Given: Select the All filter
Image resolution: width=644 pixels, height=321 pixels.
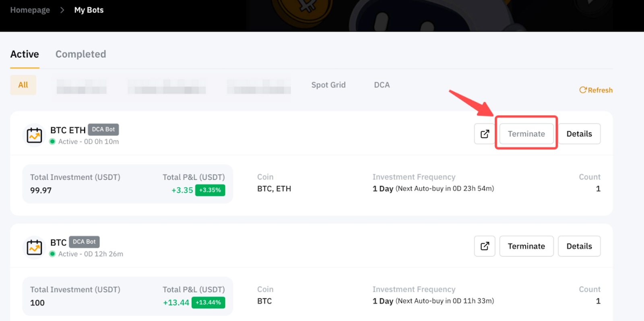Looking at the screenshot, I should coord(23,85).
